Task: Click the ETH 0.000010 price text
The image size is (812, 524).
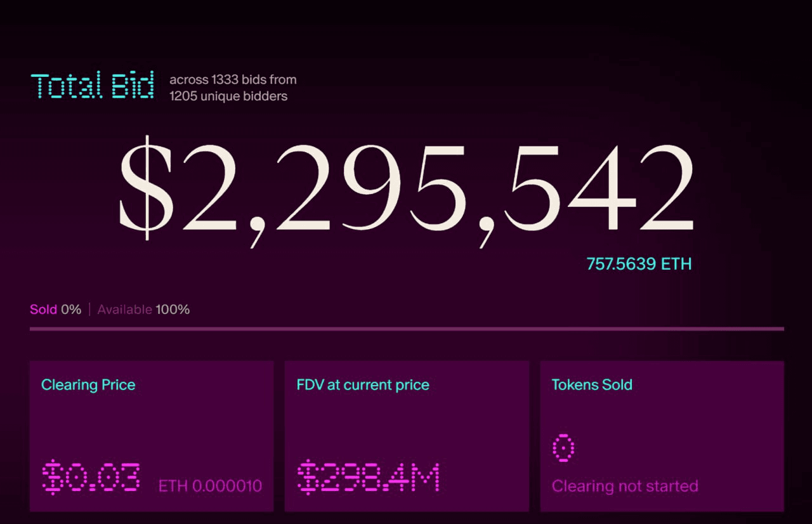Action: click(x=210, y=487)
